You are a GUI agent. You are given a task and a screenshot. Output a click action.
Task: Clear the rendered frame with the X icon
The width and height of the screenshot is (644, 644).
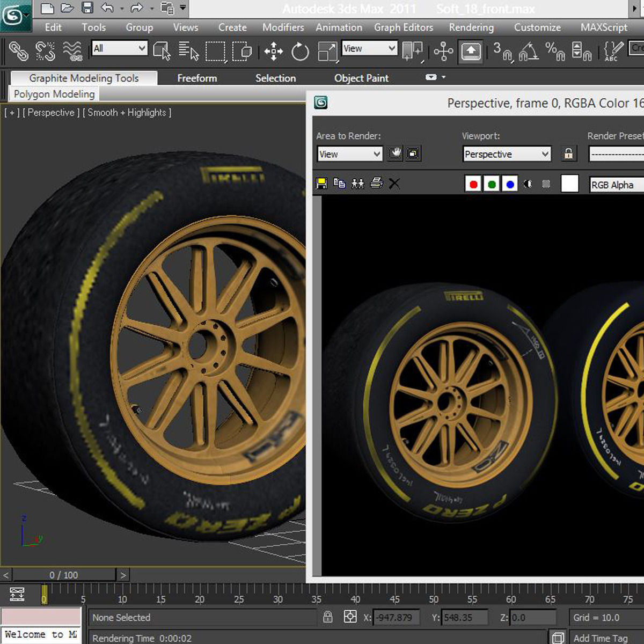[394, 184]
